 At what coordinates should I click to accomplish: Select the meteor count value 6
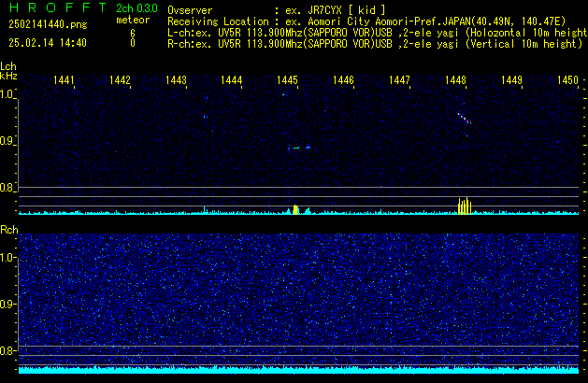point(133,34)
